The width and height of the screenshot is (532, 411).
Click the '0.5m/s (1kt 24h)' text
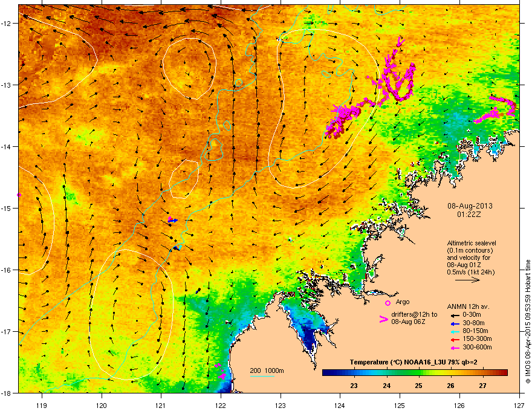pyautogui.click(x=470, y=273)
